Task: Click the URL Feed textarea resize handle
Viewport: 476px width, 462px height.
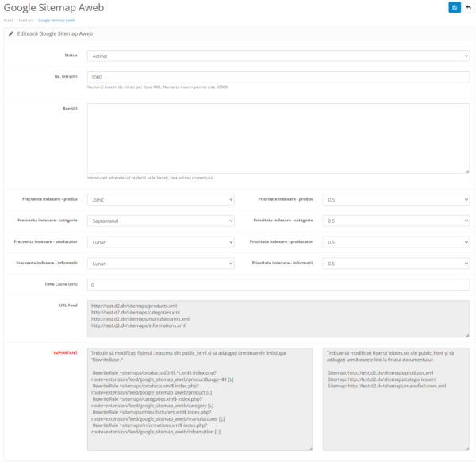Action: pos(467,335)
